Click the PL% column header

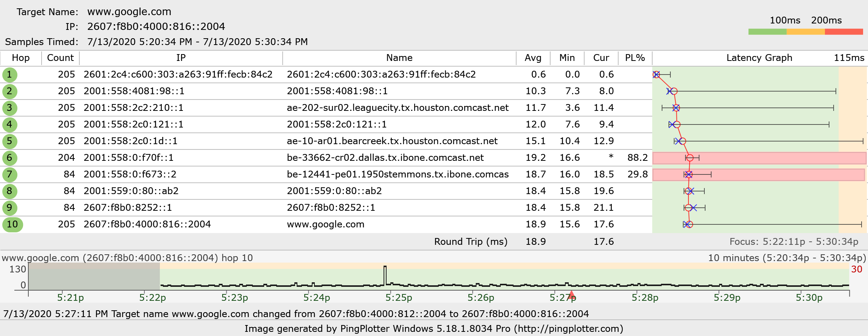(x=635, y=58)
